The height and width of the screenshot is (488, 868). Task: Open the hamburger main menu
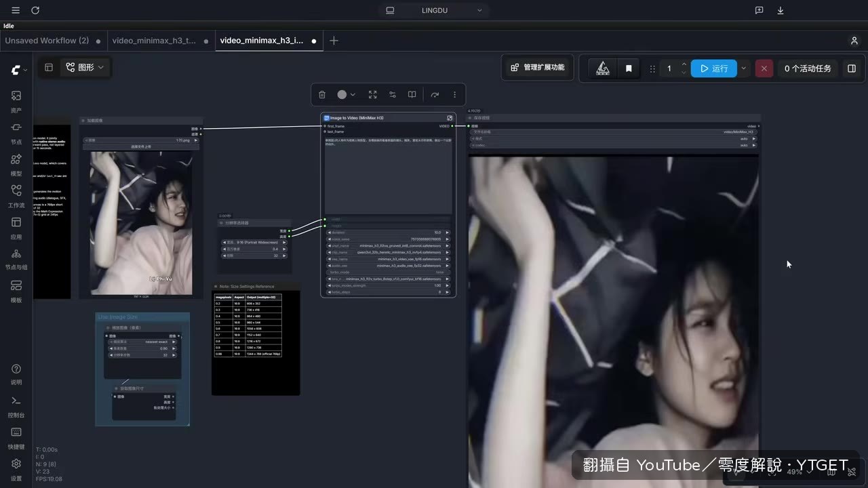pos(16,10)
